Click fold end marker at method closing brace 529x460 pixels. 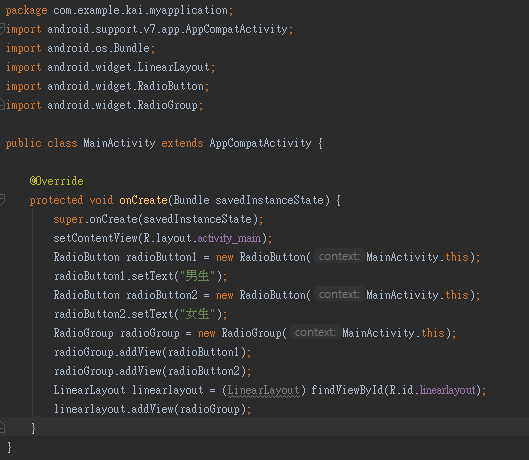point(2,428)
